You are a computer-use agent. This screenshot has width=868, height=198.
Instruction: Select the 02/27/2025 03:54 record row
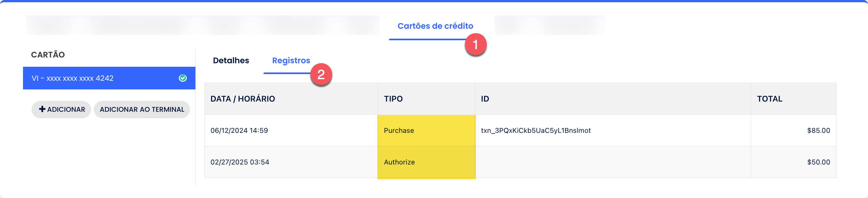tap(520, 162)
